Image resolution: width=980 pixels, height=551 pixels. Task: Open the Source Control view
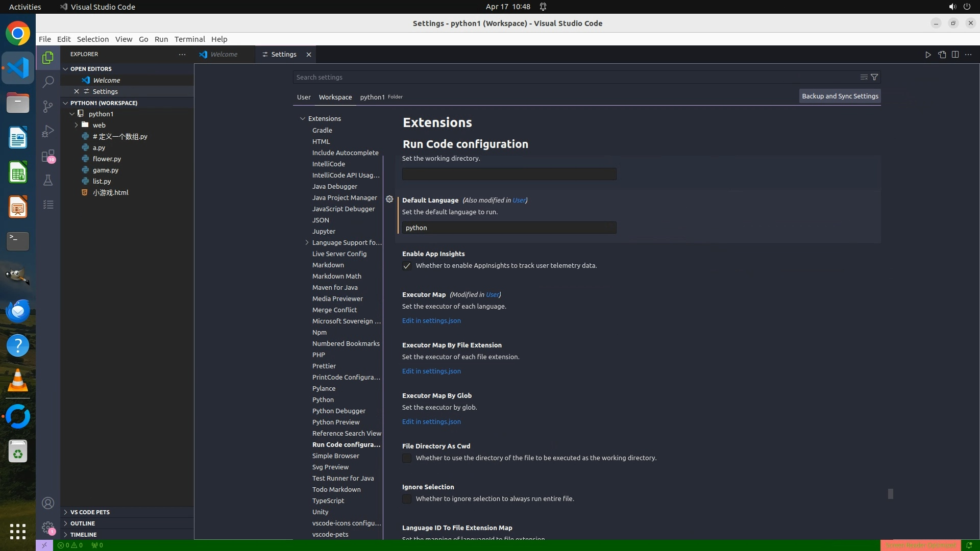(x=48, y=106)
